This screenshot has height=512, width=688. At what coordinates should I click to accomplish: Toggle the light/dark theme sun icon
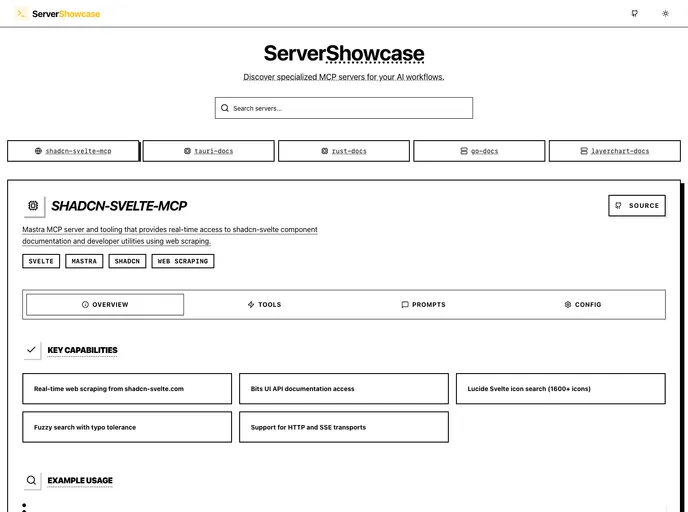click(x=665, y=14)
